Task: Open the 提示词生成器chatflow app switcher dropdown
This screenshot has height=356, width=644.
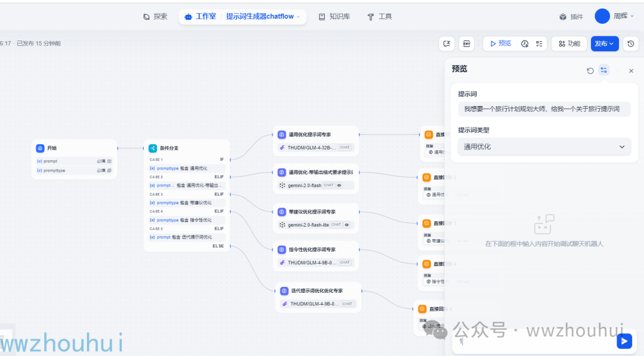Action: coord(263,17)
